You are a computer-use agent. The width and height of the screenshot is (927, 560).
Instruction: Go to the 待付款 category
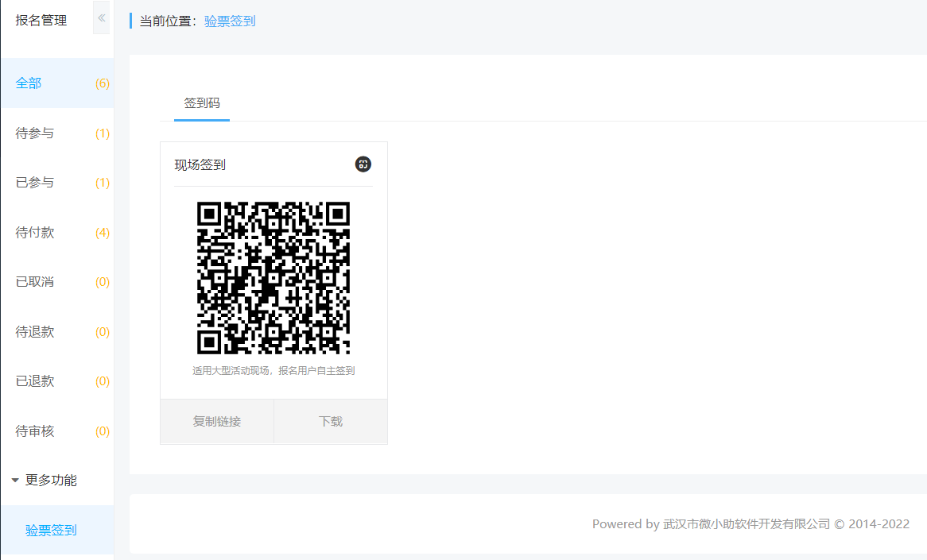(57, 232)
